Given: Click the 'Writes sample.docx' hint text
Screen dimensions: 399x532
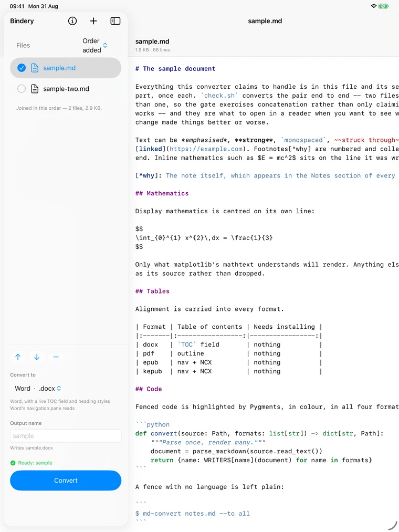Looking at the screenshot, I should coord(31,448).
